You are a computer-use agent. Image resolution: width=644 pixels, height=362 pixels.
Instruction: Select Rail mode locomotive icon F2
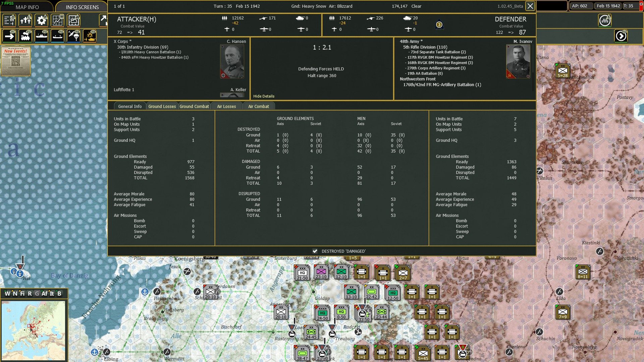pos(25,36)
